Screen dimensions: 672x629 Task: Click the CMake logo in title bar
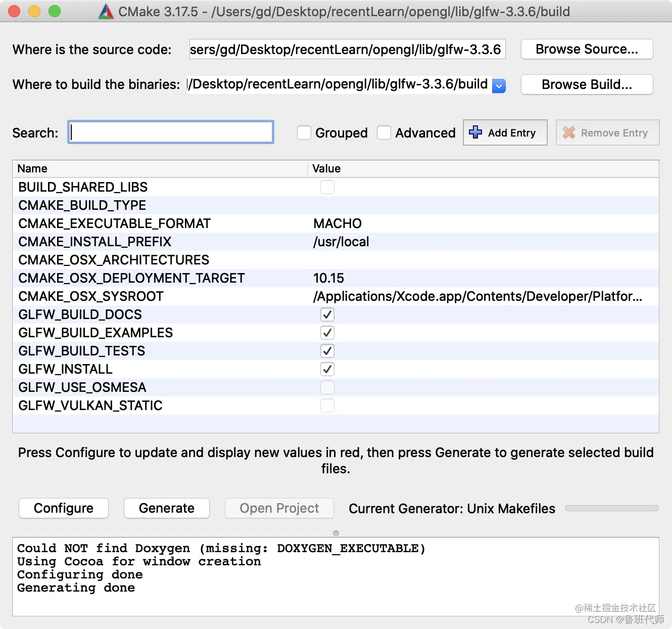tap(106, 11)
